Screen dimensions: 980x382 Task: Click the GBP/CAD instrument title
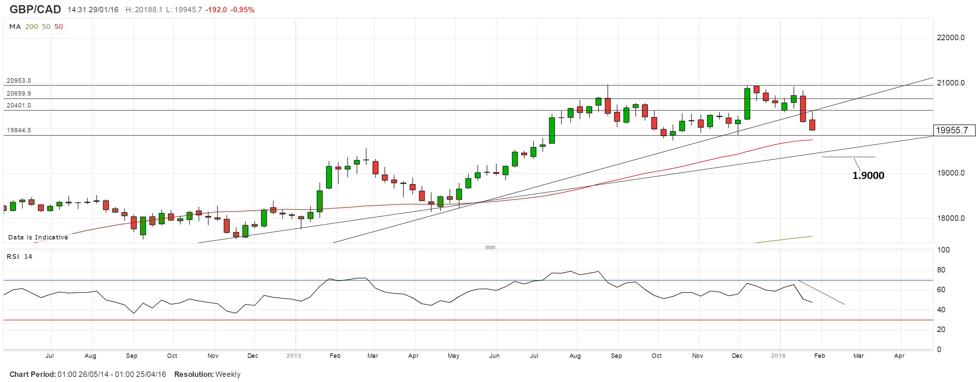[x=35, y=10]
